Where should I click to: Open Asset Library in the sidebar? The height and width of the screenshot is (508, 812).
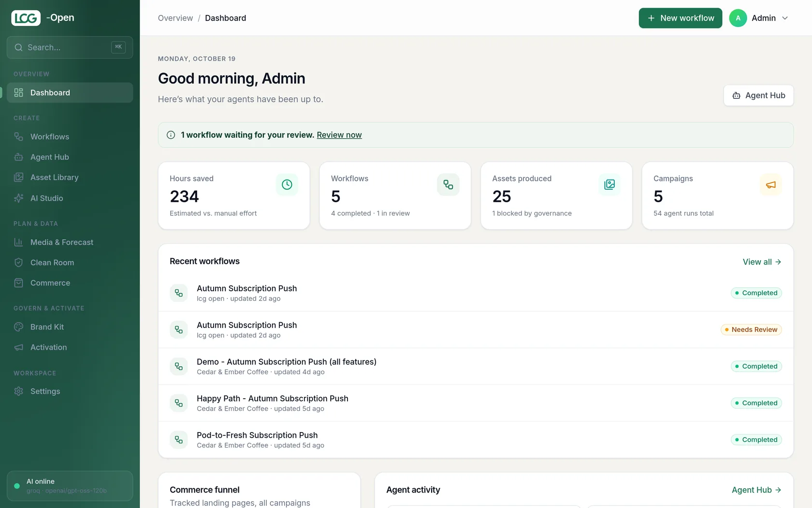(70, 178)
